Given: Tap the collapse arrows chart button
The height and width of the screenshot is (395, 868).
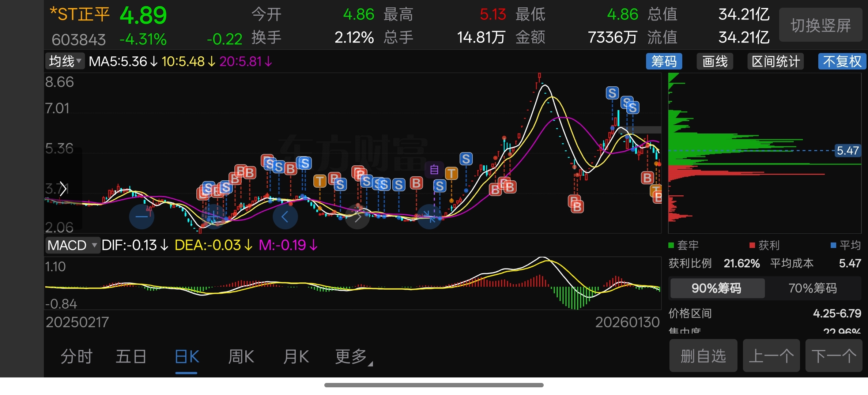Looking at the screenshot, I should pos(430,217).
